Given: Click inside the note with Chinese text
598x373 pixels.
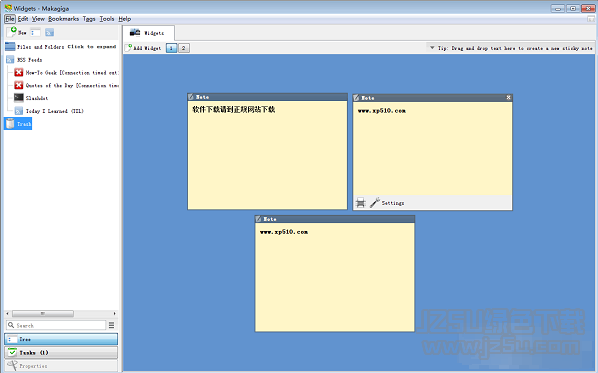Looking at the screenshot, I should point(267,154).
